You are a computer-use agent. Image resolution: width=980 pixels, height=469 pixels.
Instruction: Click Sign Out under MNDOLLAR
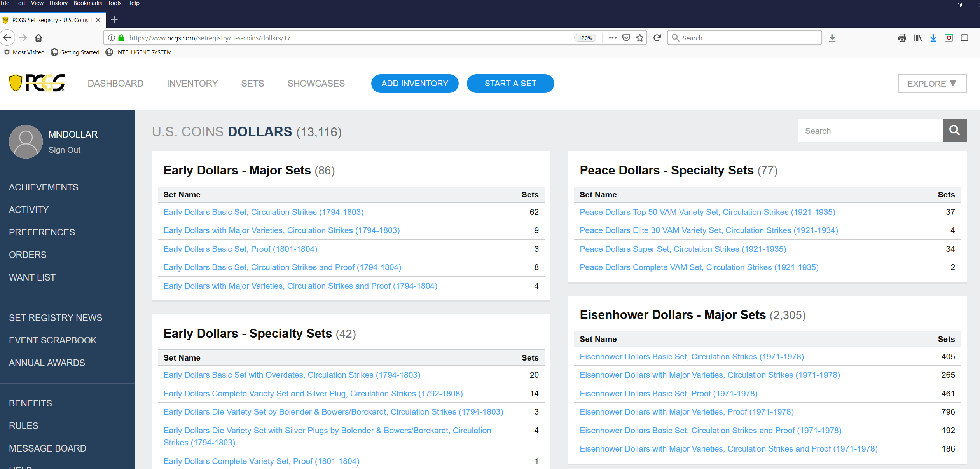(x=65, y=150)
